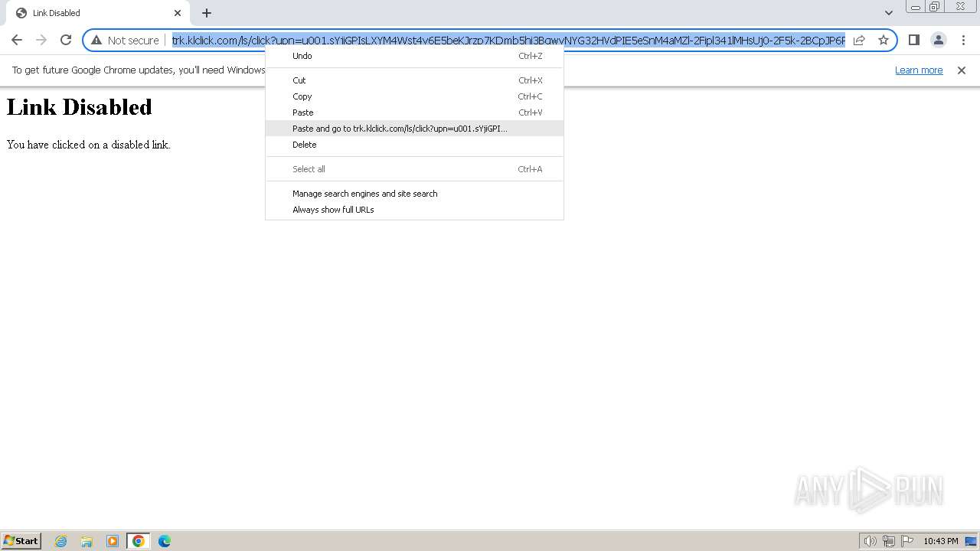Select Paste and go to trk.klclick.com
The height and width of the screenshot is (551, 980).
point(414,129)
